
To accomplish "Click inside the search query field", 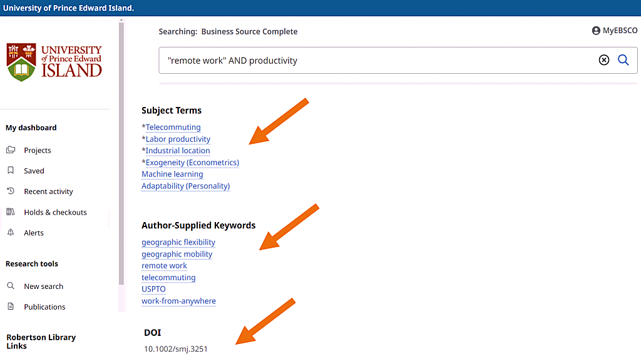I will click(376, 61).
